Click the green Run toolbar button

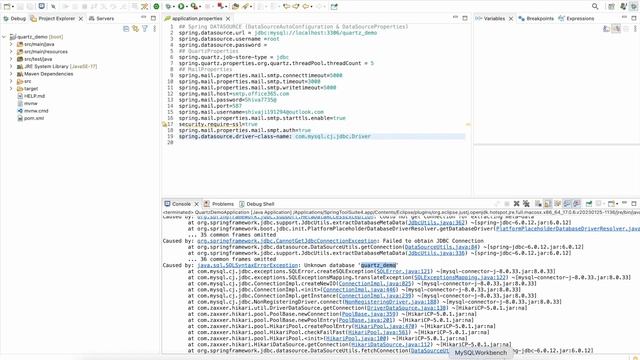(x=181, y=7)
